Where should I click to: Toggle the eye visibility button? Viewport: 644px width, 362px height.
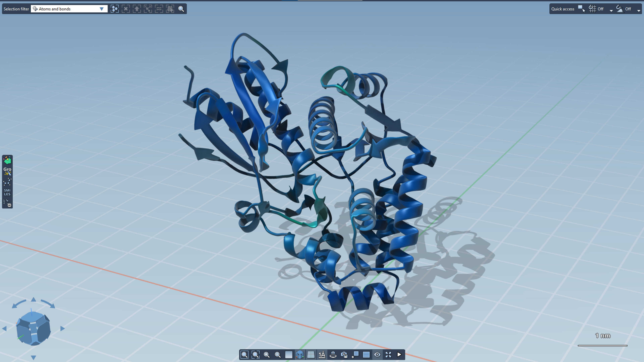tap(377, 354)
